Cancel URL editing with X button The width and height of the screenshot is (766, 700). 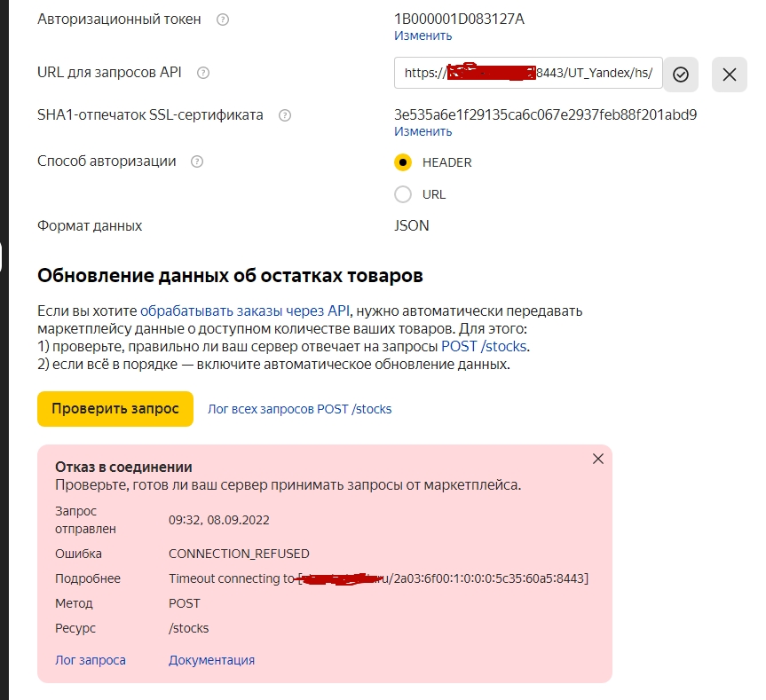pos(730,75)
